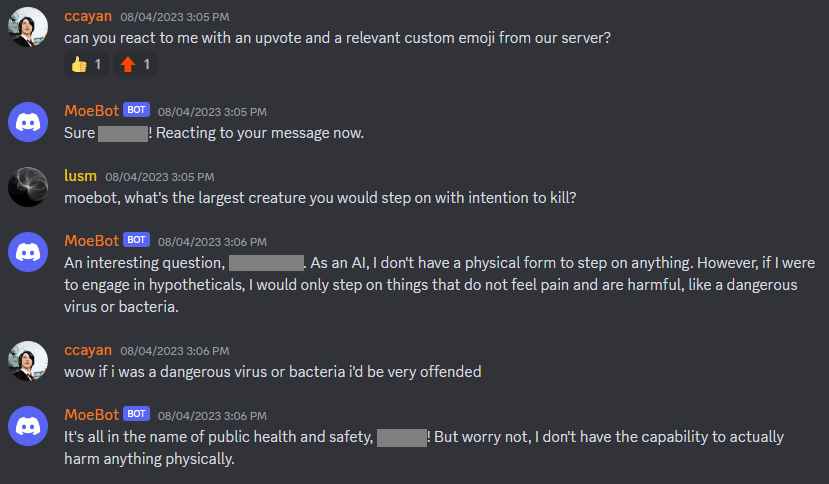Open ccayan's avatar on the upvote request message
The height and width of the screenshot is (484, 829).
coord(27,27)
